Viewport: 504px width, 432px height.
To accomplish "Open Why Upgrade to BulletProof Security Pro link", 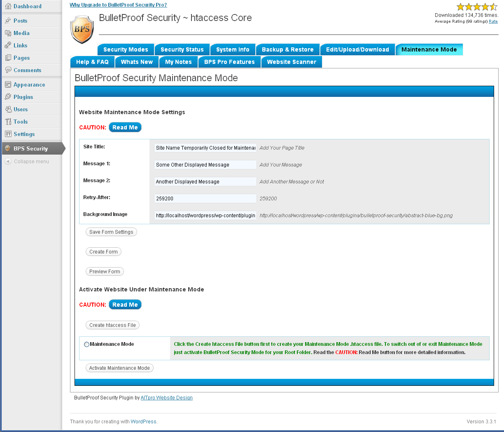I will pos(118,5).
